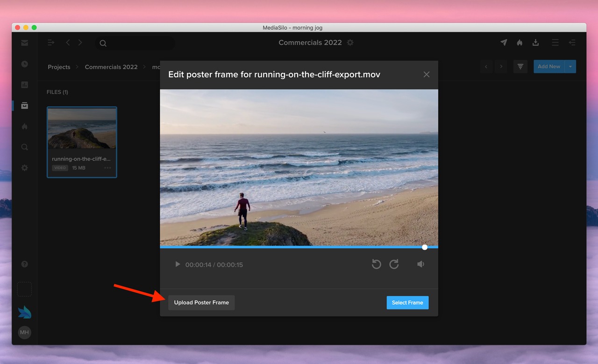Click the top search field
Screen dimensions: 598x364
click(135, 43)
